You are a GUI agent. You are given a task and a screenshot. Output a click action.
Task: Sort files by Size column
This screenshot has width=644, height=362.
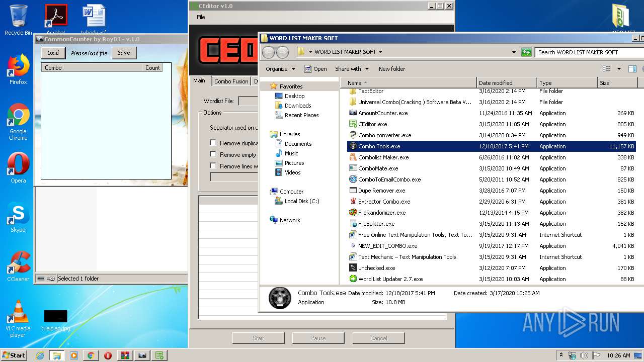(x=617, y=83)
